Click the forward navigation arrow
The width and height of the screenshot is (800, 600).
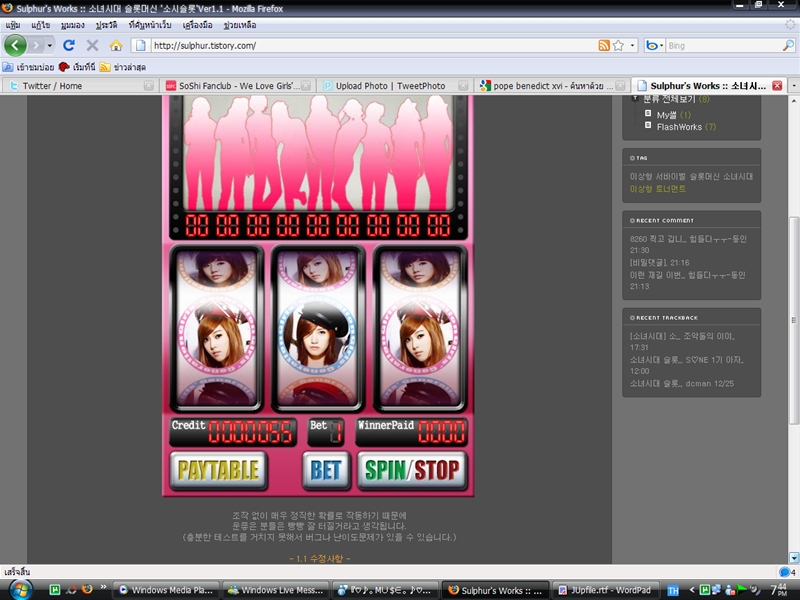click(36, 45)
